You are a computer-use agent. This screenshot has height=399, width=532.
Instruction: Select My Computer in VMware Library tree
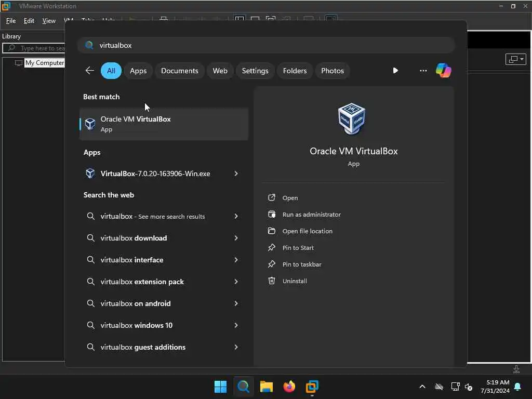pyautogui.click(x=45, y=63)
